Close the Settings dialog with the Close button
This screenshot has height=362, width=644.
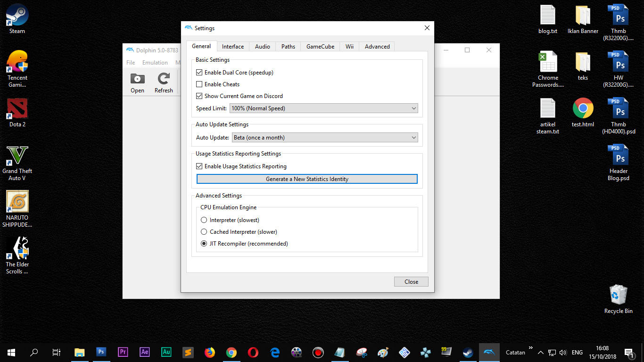(411, 281)
